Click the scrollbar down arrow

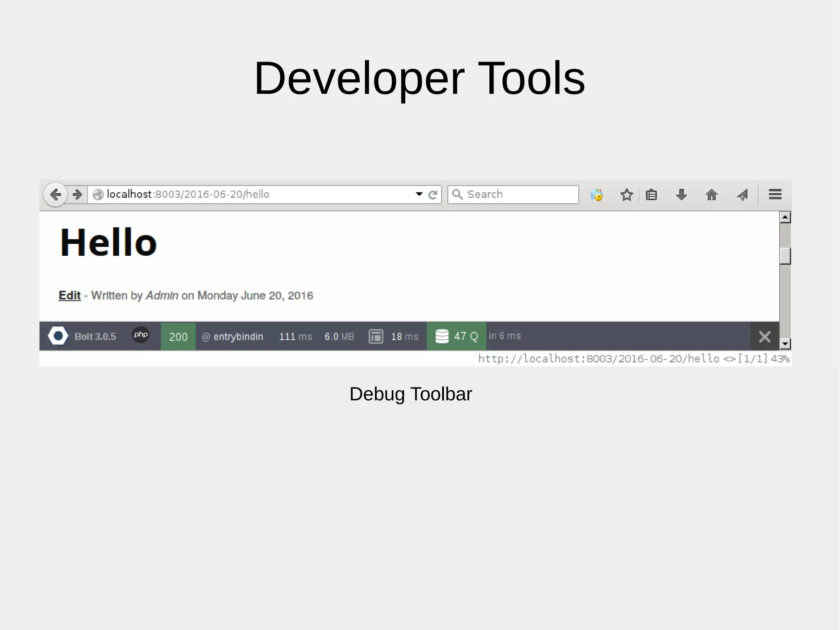coord(785,344)
